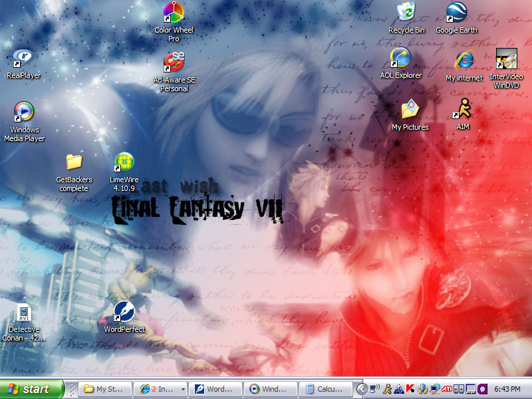Open the My Pictures folder
532x399 pixels.
point(410,110)
